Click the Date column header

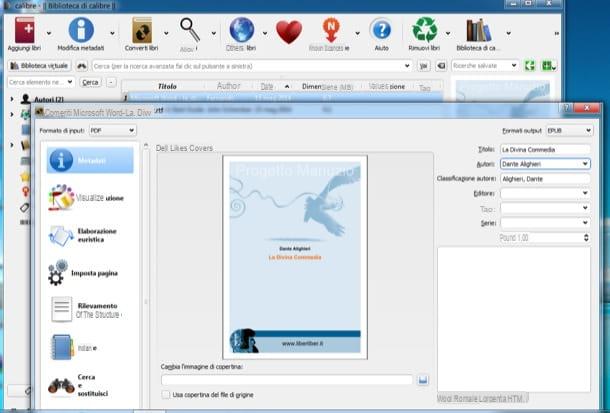click(x=267, y=86)
